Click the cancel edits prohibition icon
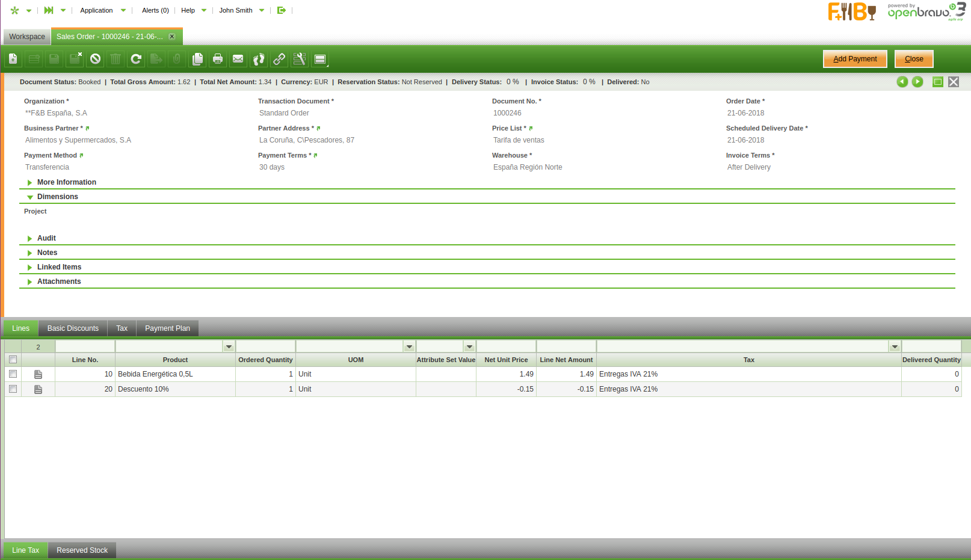 pos(95,59)
